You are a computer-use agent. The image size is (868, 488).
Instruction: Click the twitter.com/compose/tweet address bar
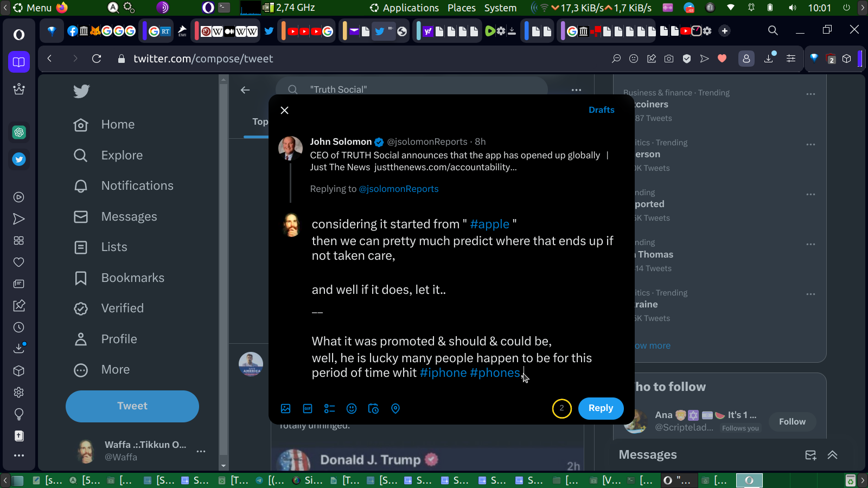pyautogui.click(x=203, y=59)
